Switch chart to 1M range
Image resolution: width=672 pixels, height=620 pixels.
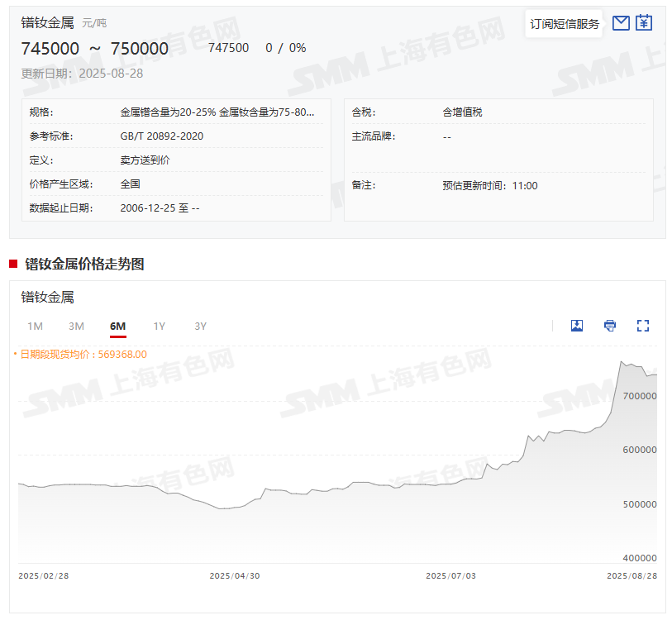click(x=36, y=327)
